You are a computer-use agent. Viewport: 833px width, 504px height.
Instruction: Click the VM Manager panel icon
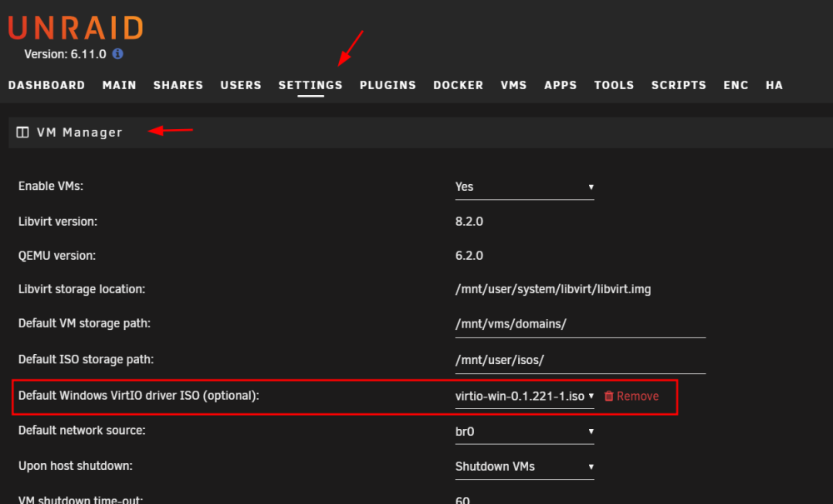point(22,132)
